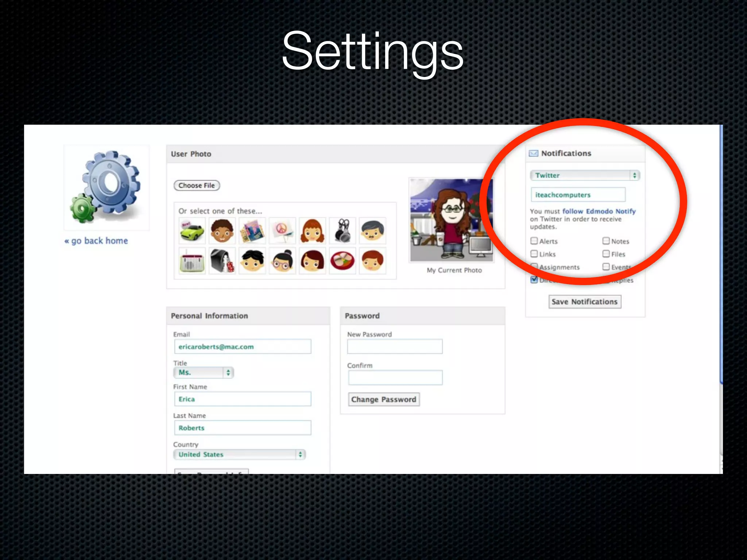Pick the radio avatar image

(192, 261)
